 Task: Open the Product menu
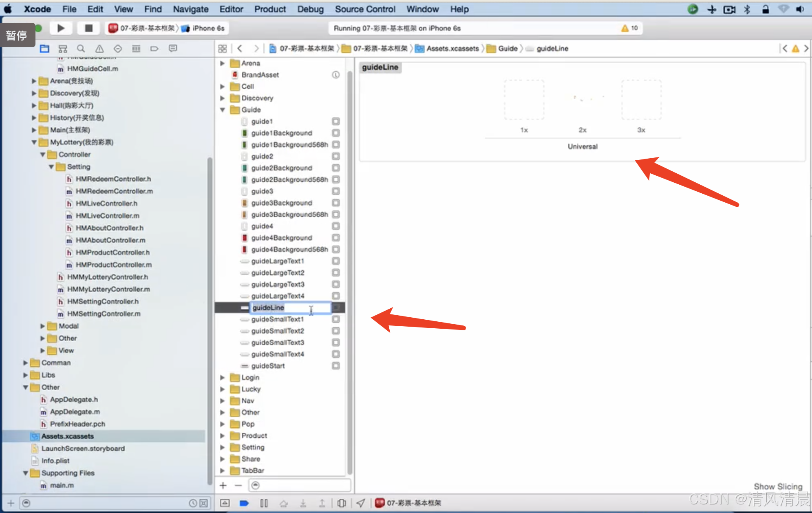pos(270,9)
